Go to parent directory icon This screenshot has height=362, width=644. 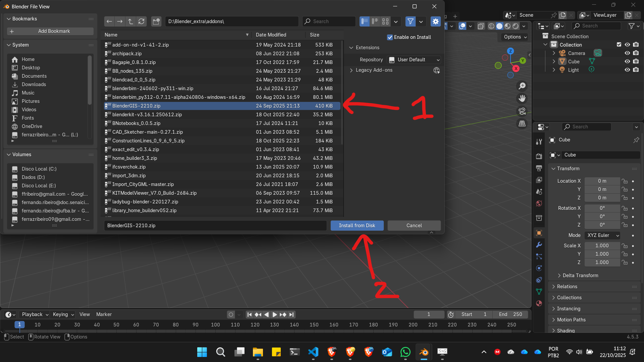point(130,21)
